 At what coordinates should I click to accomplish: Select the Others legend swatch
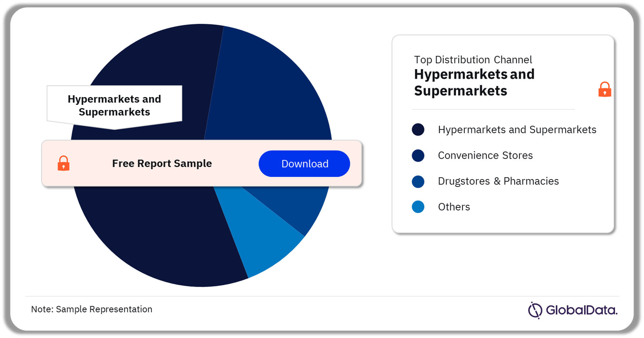pyautogui.click(x=418, y=207)
